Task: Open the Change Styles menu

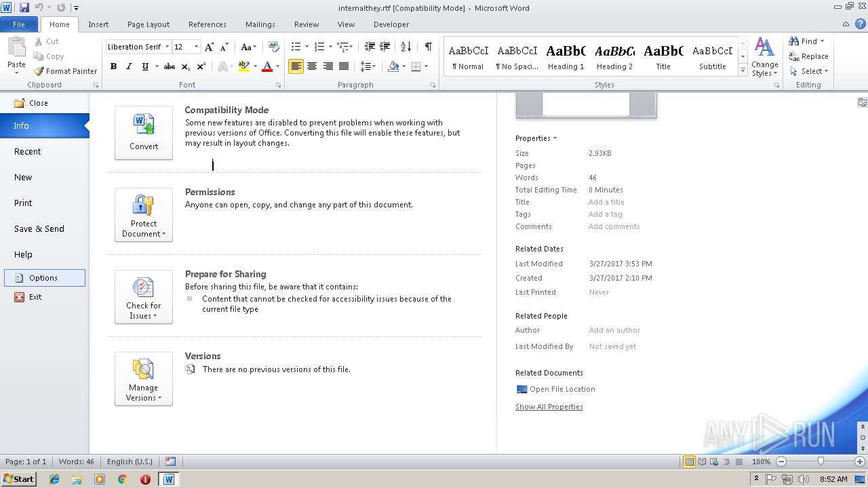Action: [x=764, y=58]
